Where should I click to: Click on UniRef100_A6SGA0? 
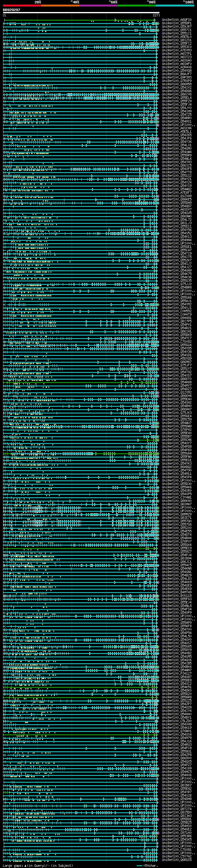(x=176, y=60)
